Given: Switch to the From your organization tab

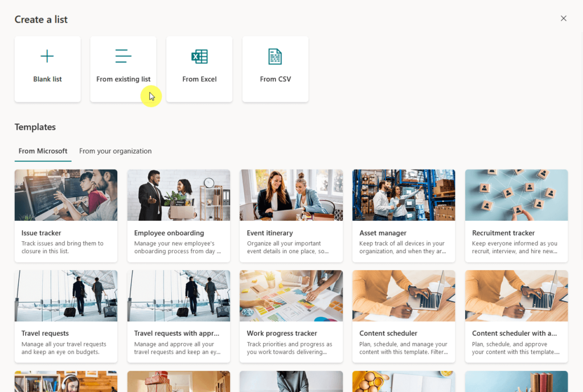Looking at the screenshot, I should point(115,151).
